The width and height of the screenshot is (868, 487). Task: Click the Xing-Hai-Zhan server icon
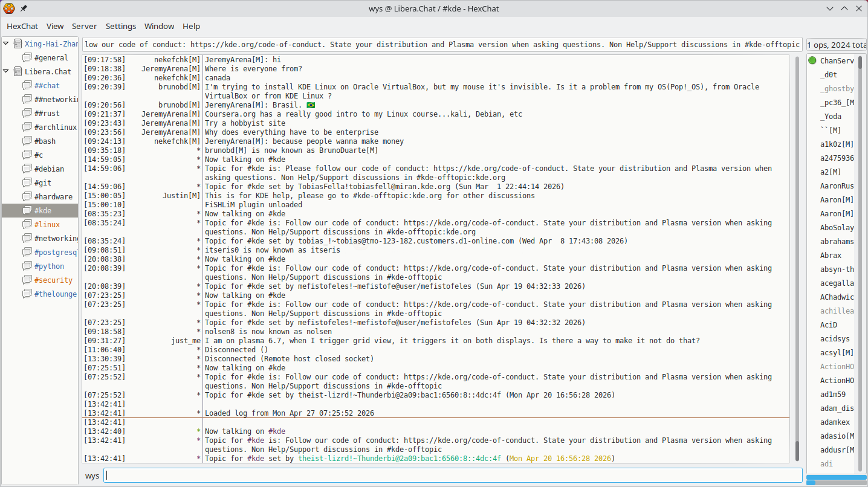click(18, 44)
